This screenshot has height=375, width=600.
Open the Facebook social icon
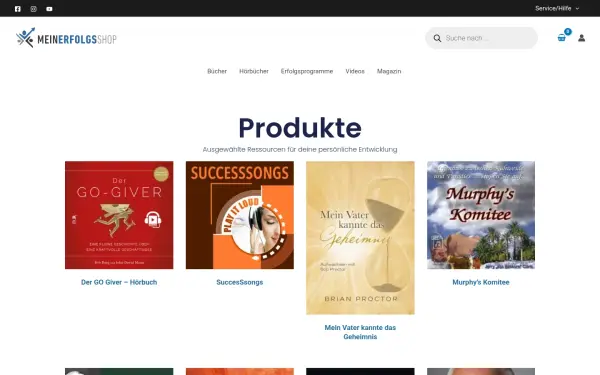pyautogui.click(x=18, y=9)
